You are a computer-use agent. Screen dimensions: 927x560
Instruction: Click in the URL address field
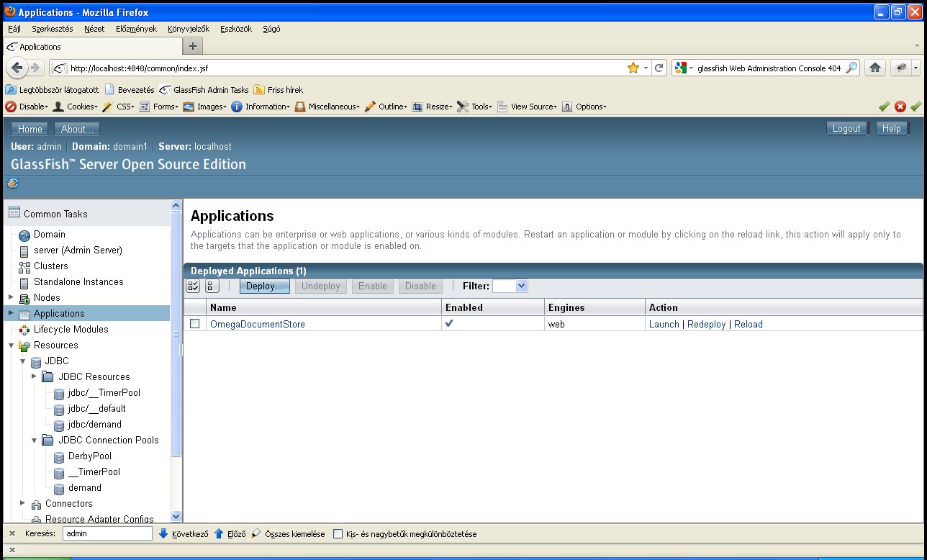(x=345, y=68)
